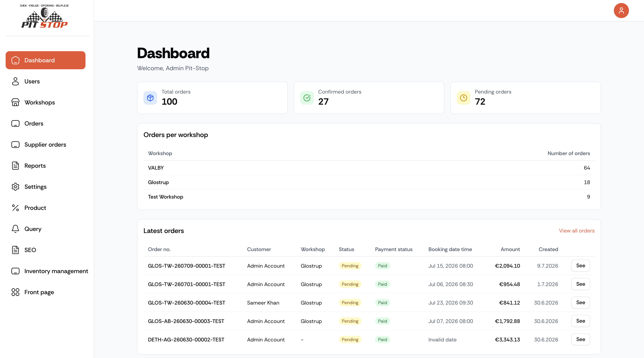
Task: Select the VALBY workshop row
Action: [x=369, y=168]
